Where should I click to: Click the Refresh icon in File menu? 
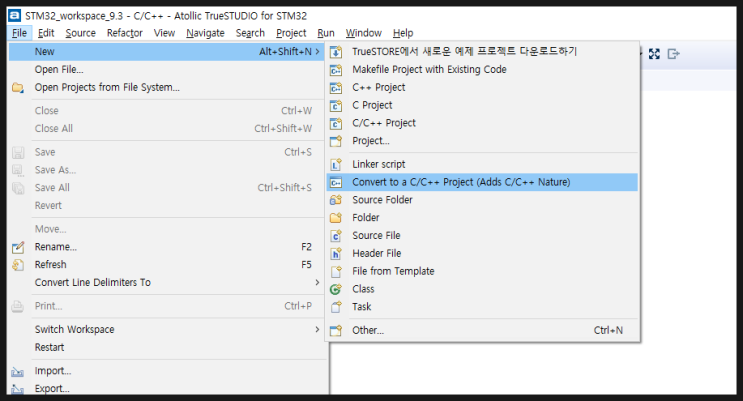(x=18, y=265)
